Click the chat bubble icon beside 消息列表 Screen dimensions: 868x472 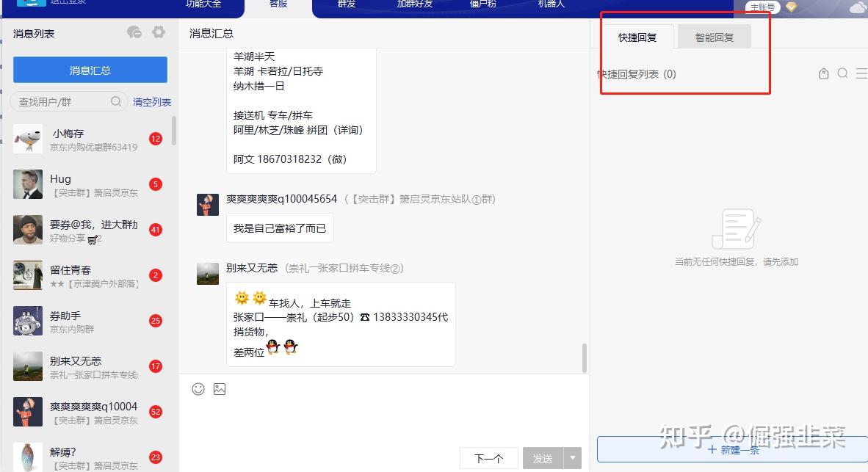pos(134,32)
